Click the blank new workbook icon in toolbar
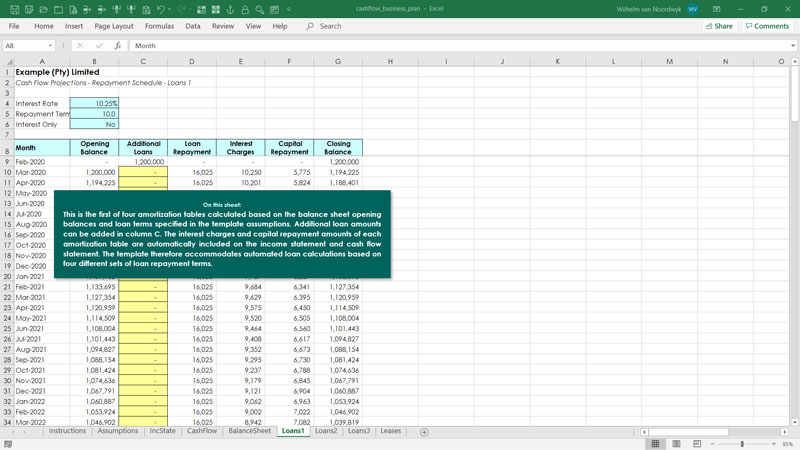Viewport: 800px width, 450px height. 58,9
